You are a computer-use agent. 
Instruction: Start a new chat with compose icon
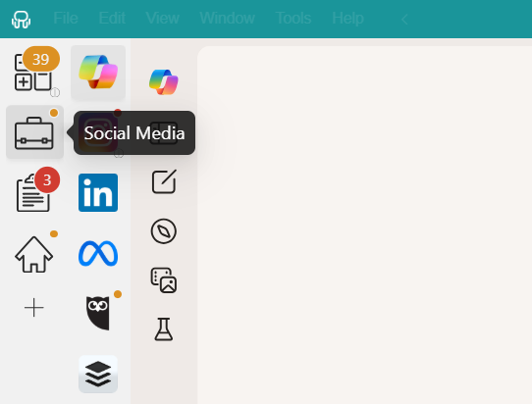(x=164, y=181)
